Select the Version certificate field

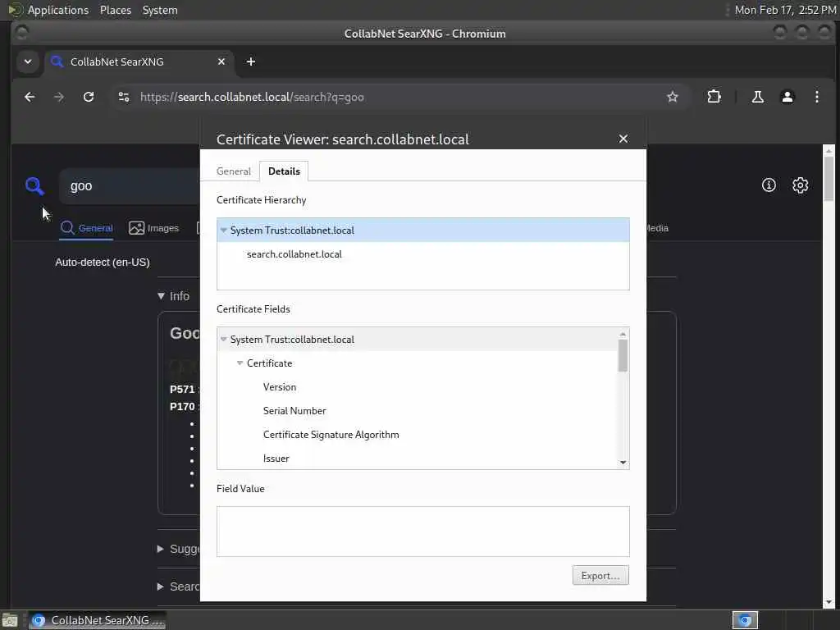[280, 387]
